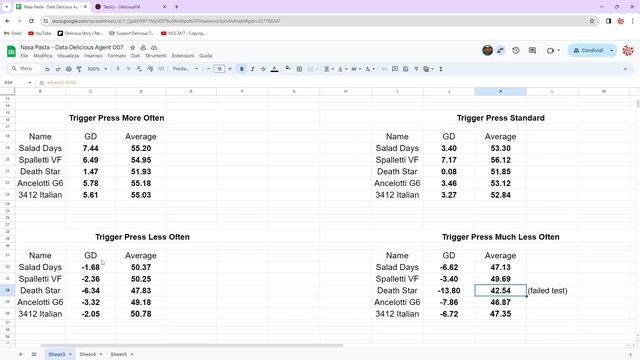Image resolution: width=640 pixels, height=360 pixels.
Task: Click the print icon
Action: [69, 69]
